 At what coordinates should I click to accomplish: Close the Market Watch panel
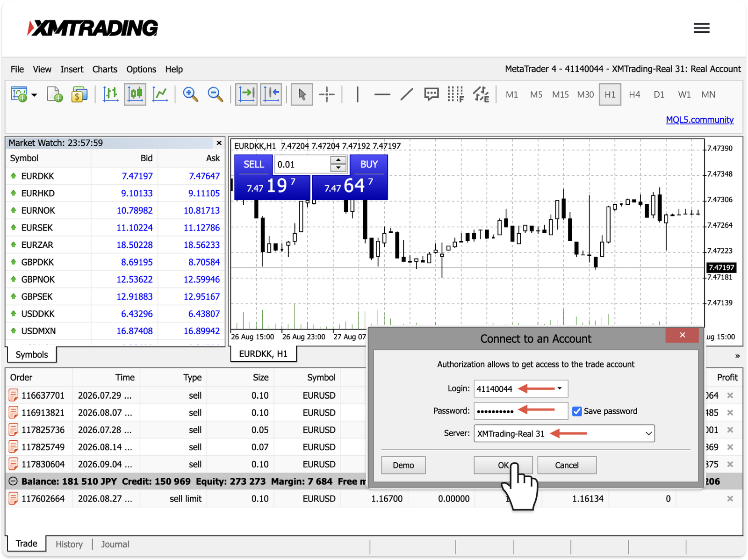click(x=219, y=143)
